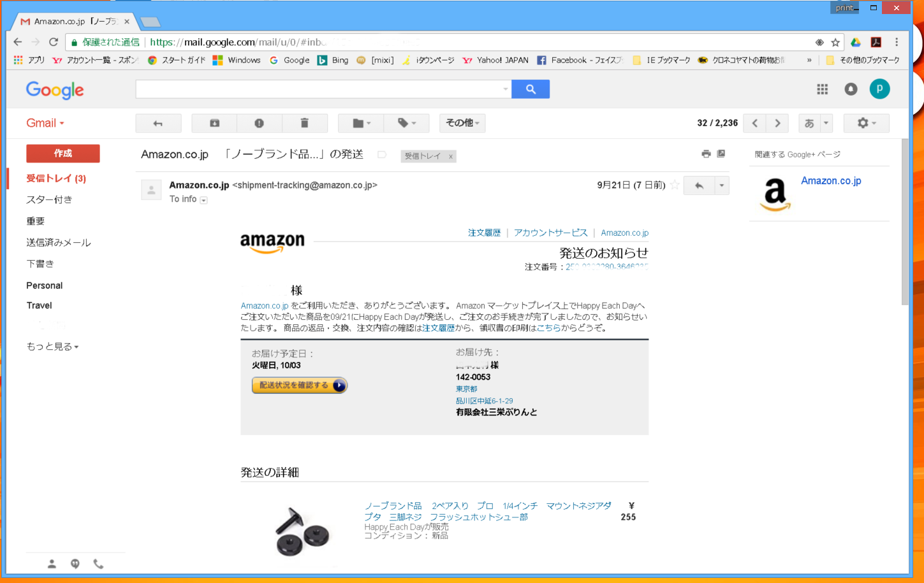924x583 pixels.
Task: Go to the older conversation
Action: 777,123
